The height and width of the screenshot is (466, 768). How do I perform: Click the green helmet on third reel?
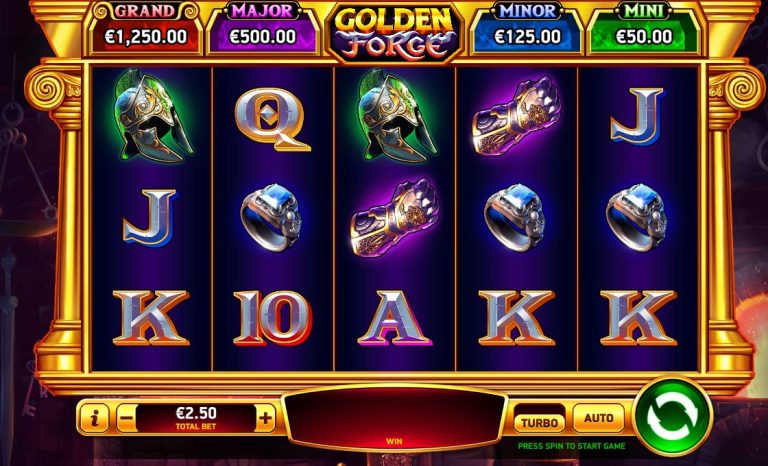[395, 116]
